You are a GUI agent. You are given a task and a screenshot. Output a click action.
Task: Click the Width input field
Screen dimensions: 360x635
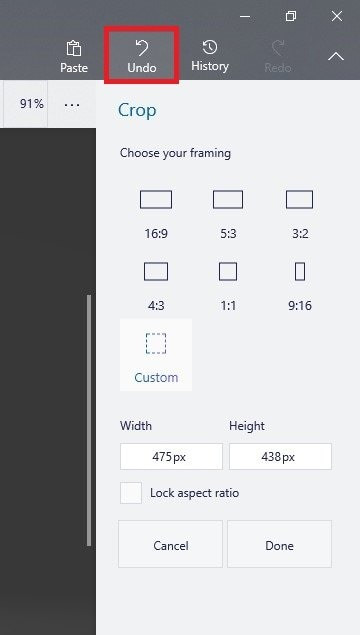[171, 457]
